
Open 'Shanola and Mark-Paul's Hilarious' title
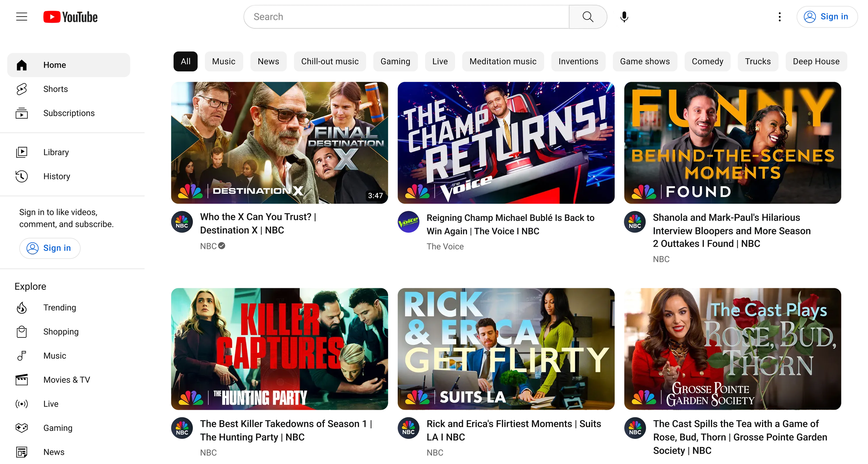pos(731,231)
